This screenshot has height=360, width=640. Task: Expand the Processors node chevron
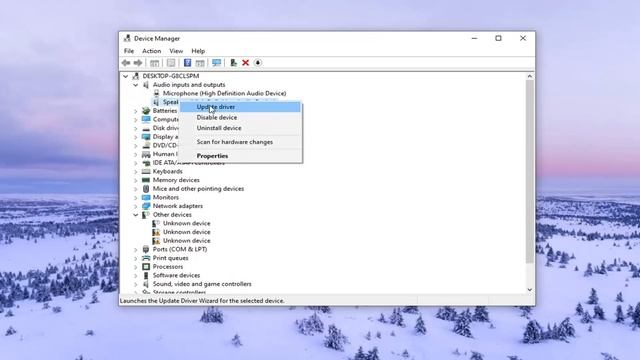pyautogui.click(x=136, y=267)
